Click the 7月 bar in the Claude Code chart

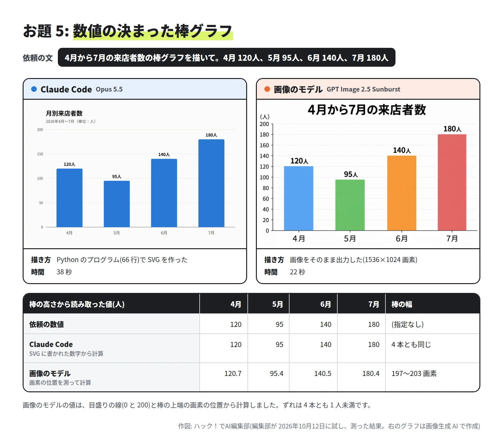(211, 183)
